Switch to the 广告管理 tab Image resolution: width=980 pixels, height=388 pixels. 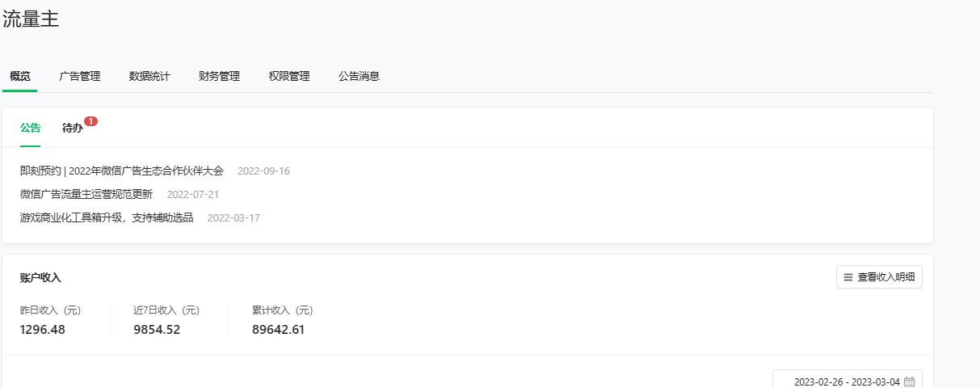(80, 77)
